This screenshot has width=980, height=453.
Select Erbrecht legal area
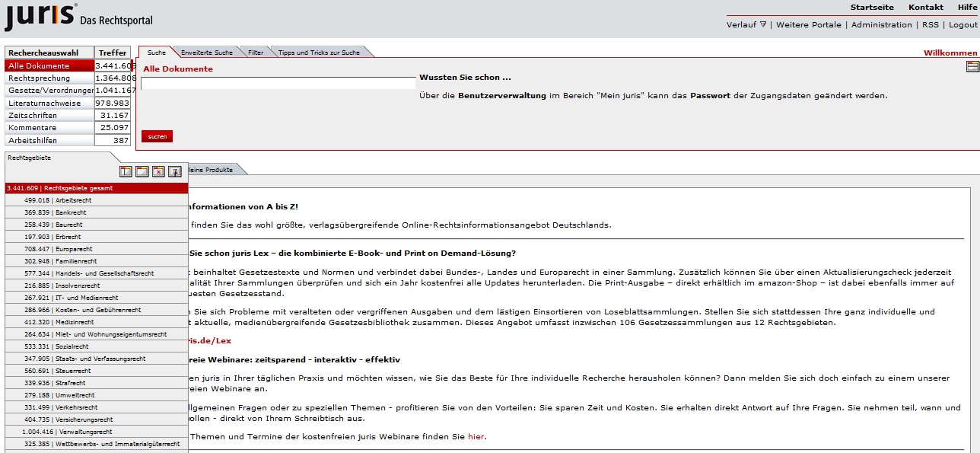tap(96, 237)
